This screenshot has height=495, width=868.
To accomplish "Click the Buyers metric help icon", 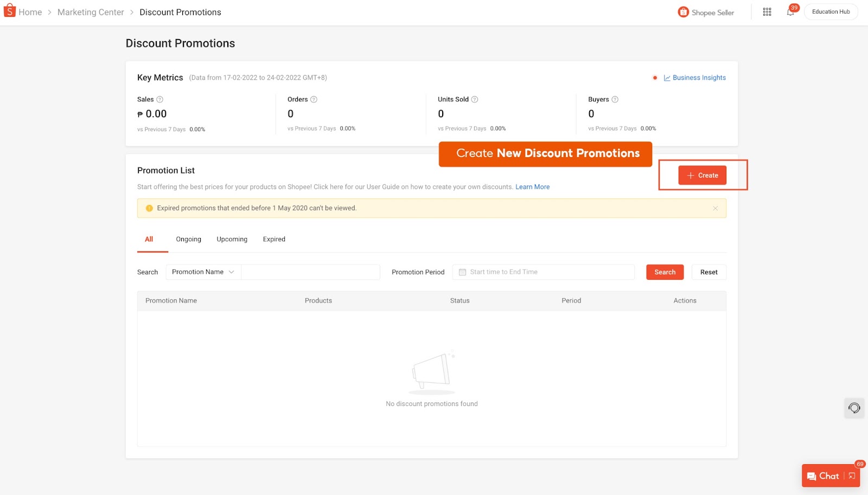I will pos(615,99).
